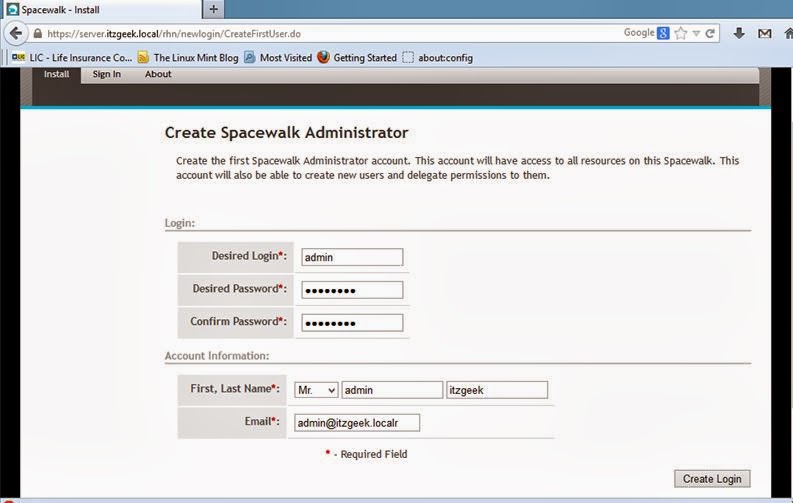Open The Linux Mint Blog bookmark

[188, 58]
